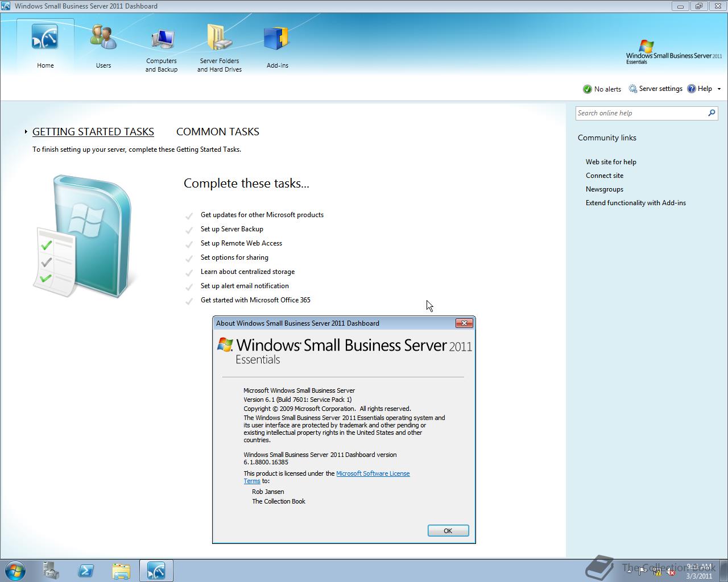Viewport: 728px width, 582px height.
Task: Click OK in the About dialog
Action: [x=448, y=530]
